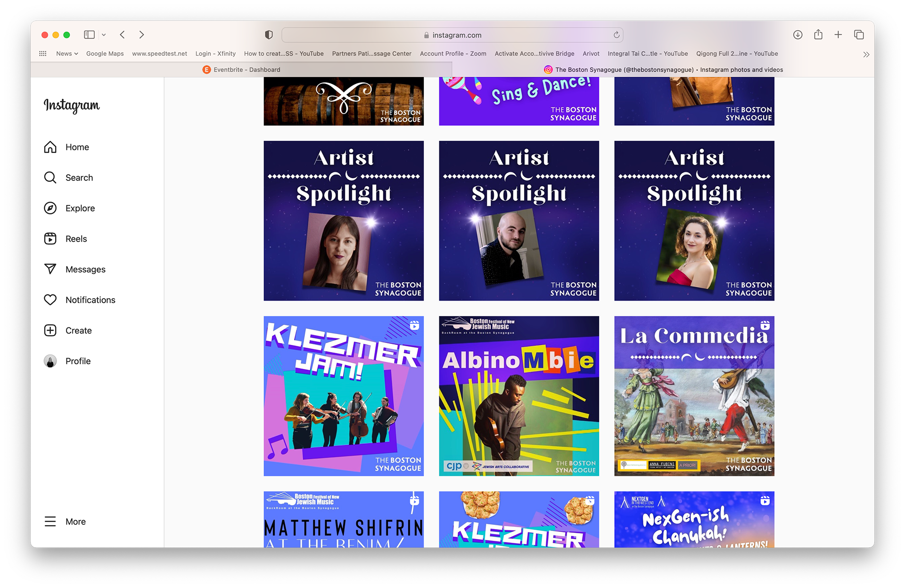
Task: Click the Explore compass icon
Action: pos(50,208)
